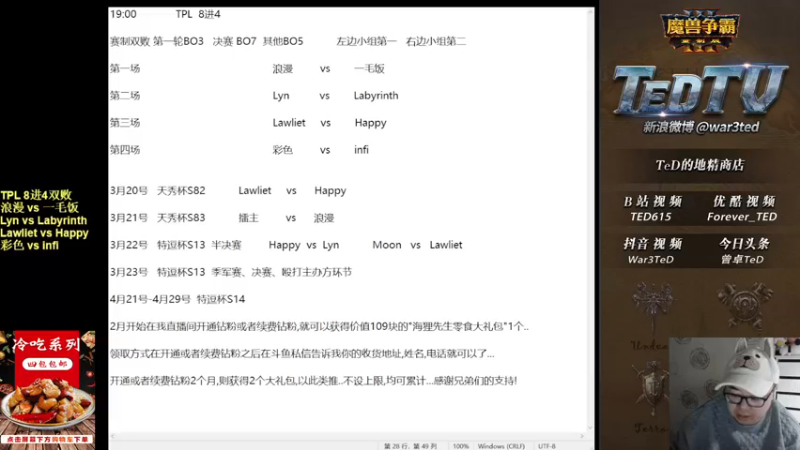Click 'Lyn' in second match row
The width and height of the screenshot is (800, 450).
[281, 95]
